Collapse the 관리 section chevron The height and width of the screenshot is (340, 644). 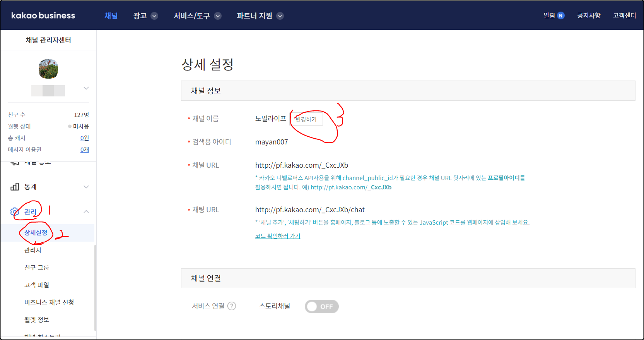click(x=86, y=211)
